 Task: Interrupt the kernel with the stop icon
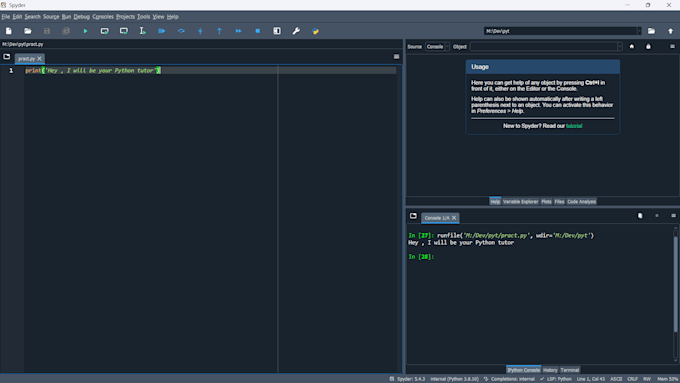657,216
